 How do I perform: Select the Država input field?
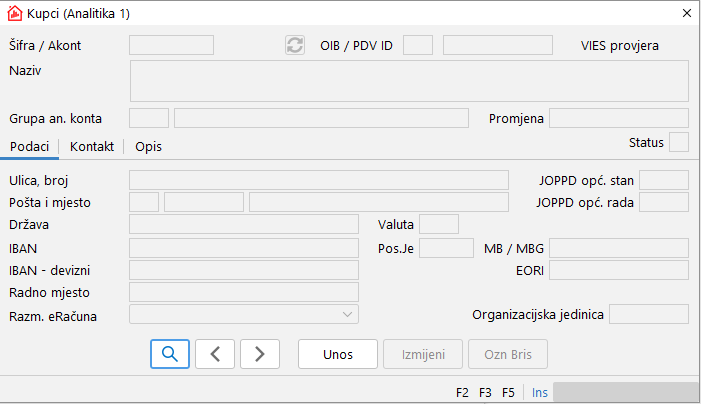coord(244,224)
